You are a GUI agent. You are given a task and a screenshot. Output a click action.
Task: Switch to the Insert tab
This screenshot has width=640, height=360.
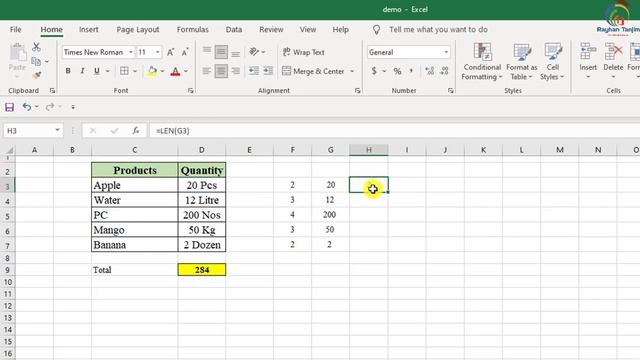[89, 29]
